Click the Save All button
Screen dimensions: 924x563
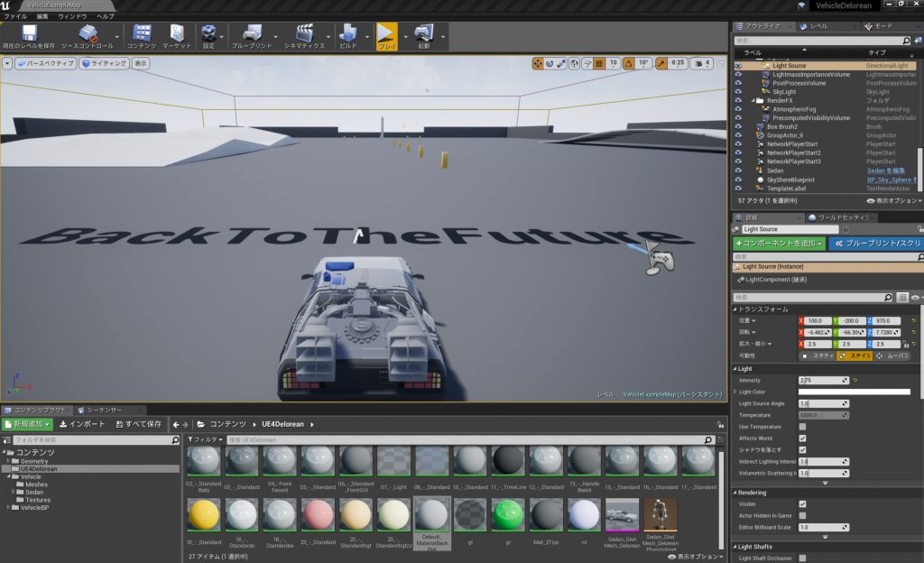click(138, 424)
